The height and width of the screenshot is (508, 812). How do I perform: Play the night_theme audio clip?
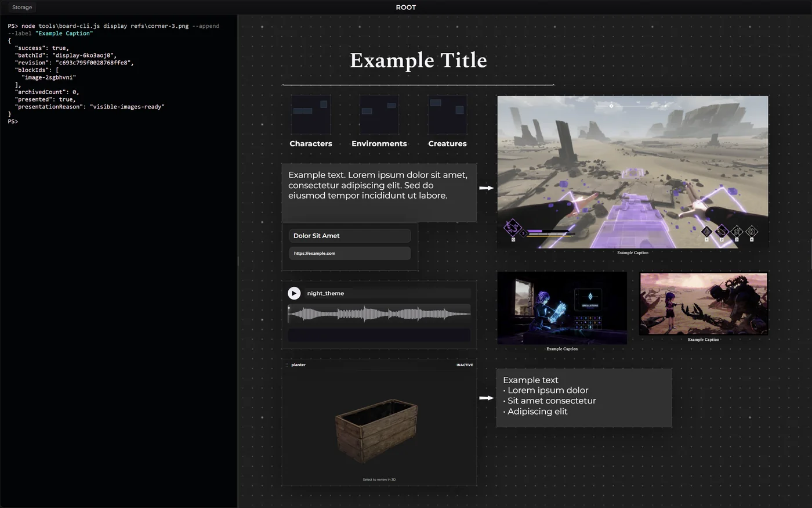click(294, 293)
